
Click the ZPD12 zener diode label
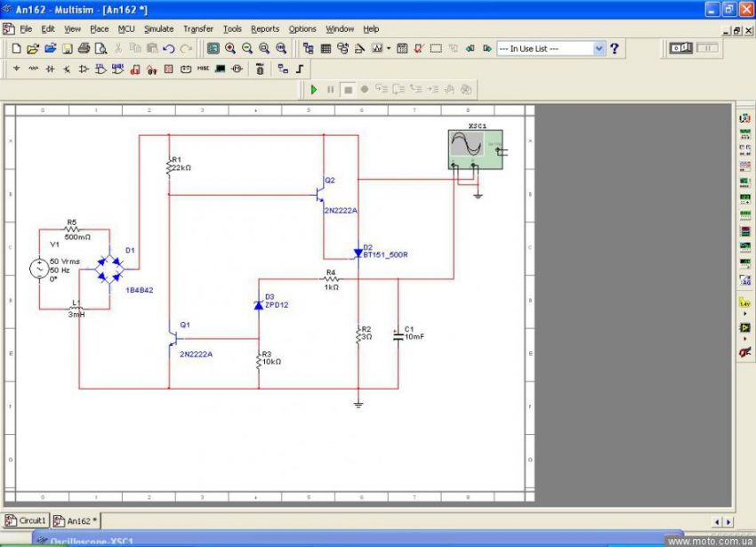pyautogui.click(x=277, y=305)
